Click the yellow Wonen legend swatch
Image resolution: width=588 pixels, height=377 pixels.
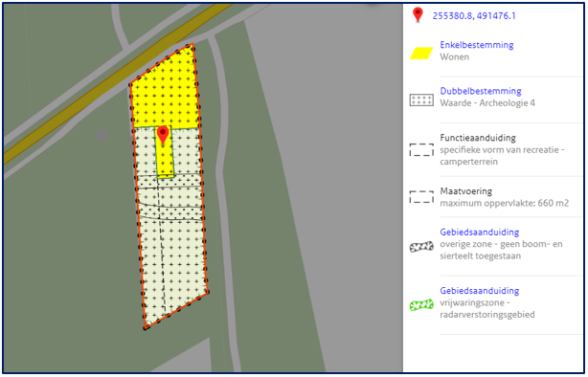[421, 54]
